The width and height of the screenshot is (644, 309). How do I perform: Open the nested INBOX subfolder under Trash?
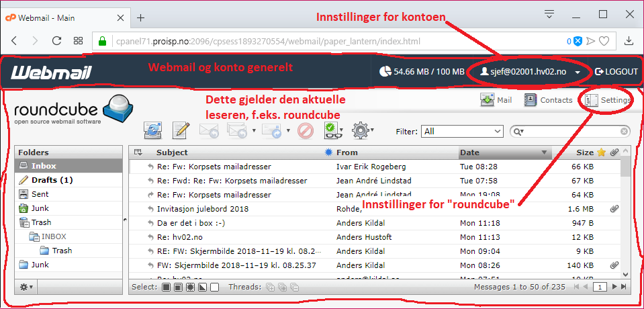click(x=68, y=236)
